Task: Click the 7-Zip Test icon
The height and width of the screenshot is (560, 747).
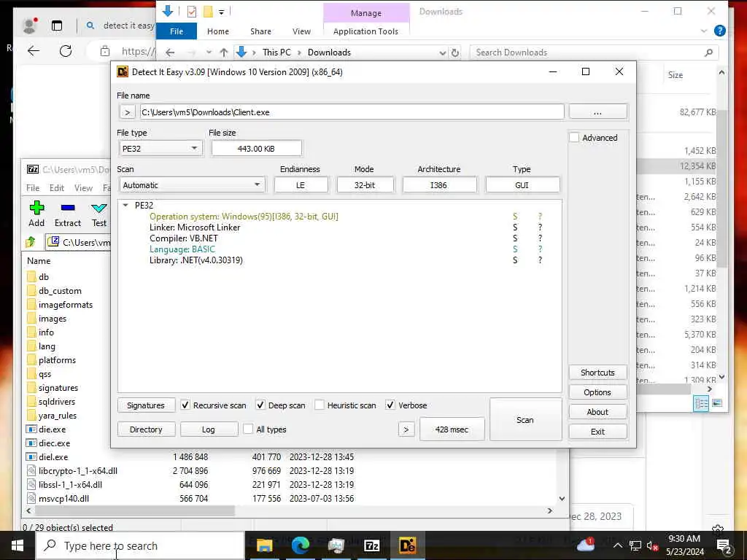Action: pos(99,208)
